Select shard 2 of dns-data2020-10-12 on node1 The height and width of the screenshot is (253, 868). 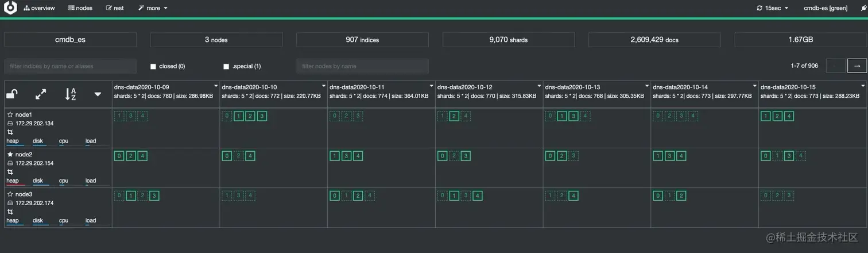pyautogui.click(x=454, y=116)
